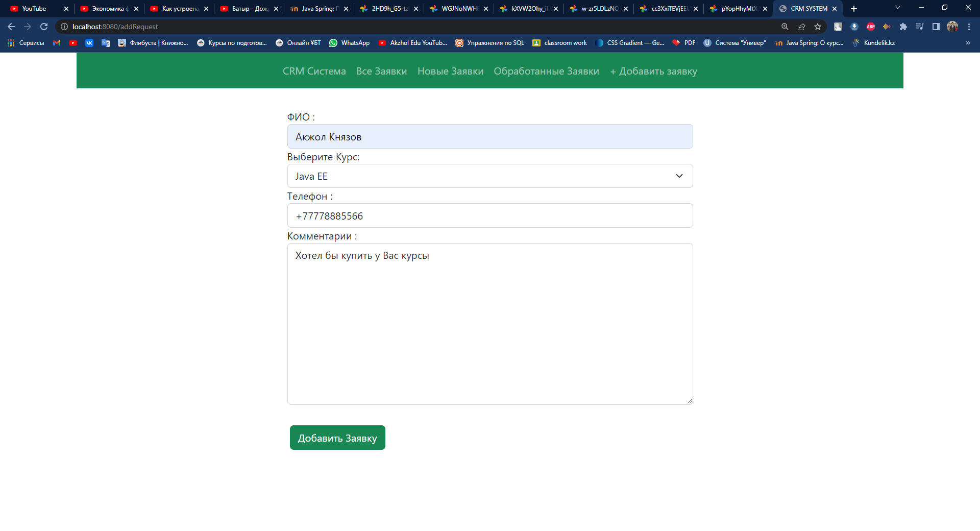The height and width of the screenshot is (531, 980).
Task: Open the zoom magnifier icon in address bar
Action: point(785,27)
